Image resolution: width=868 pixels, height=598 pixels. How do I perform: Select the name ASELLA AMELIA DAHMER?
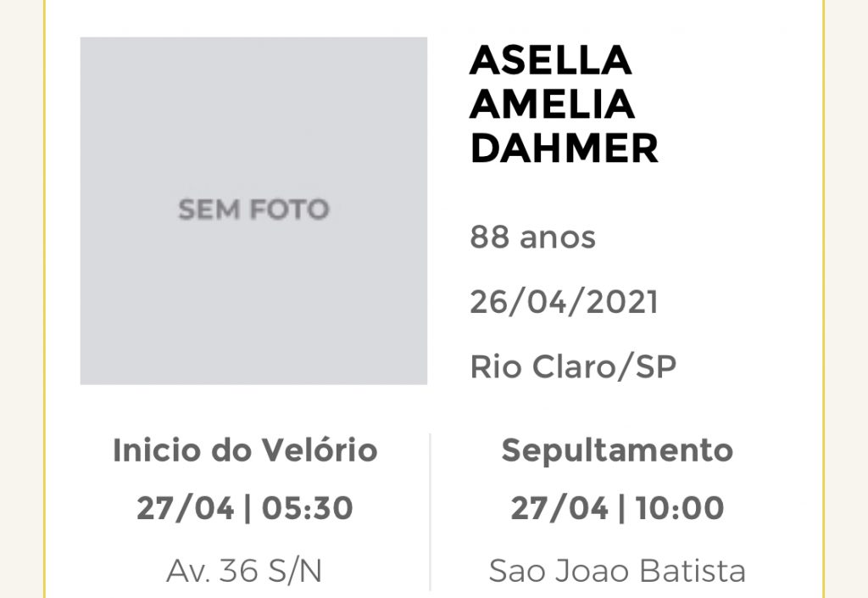564,104
